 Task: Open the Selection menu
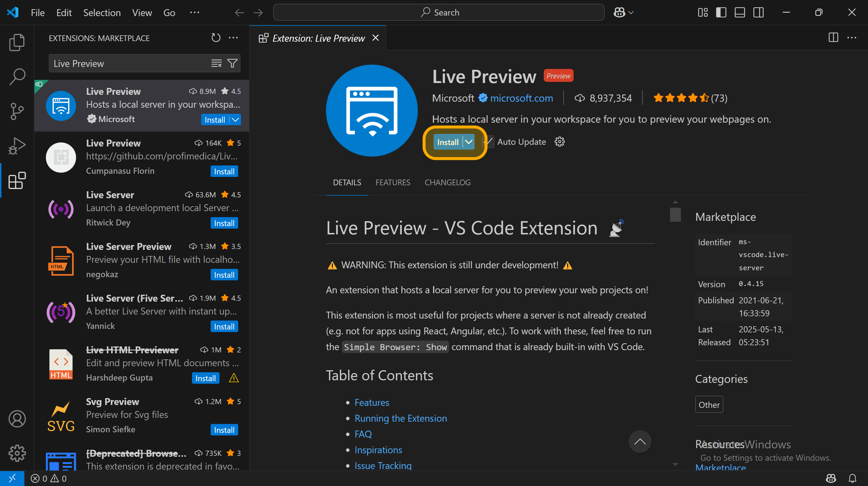tap(102, 13)
